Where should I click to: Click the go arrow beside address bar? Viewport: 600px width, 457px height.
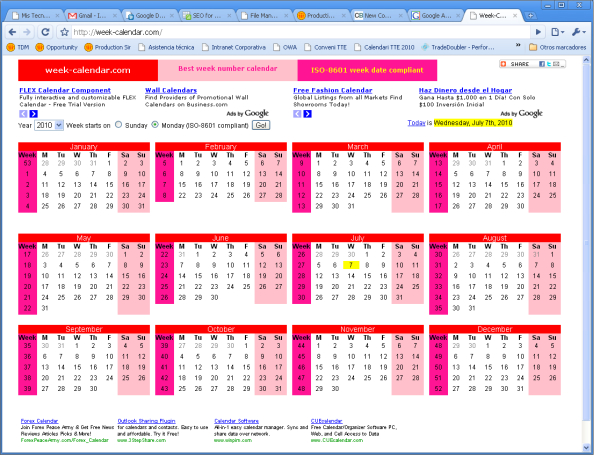[538, 32]
